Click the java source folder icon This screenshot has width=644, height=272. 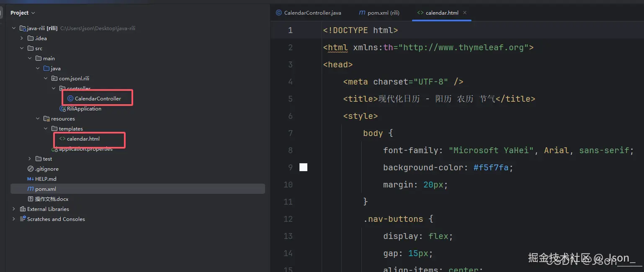[46, 68]
